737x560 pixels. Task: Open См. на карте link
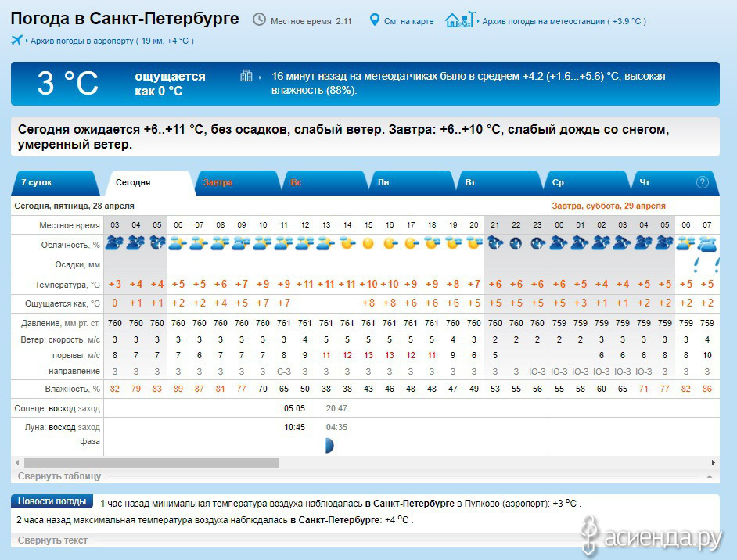click(x=408, y=21)
